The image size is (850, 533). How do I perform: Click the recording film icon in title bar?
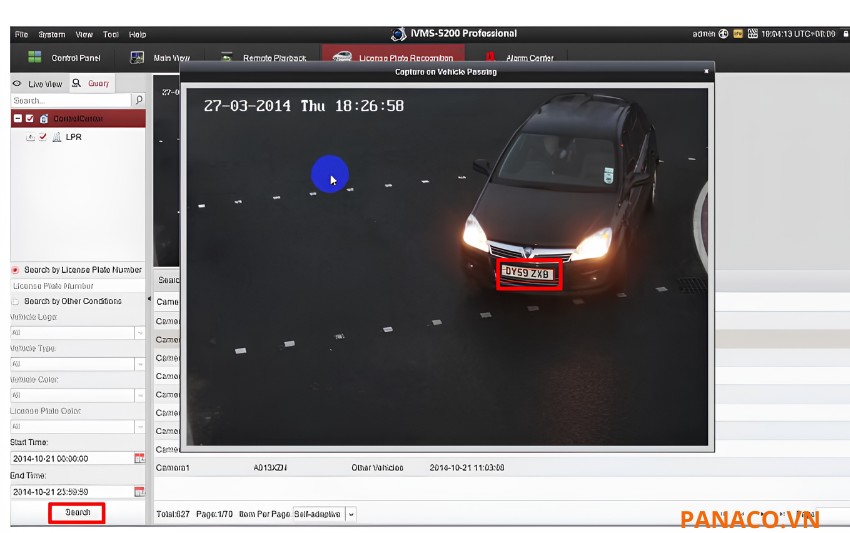coord(752,34)
